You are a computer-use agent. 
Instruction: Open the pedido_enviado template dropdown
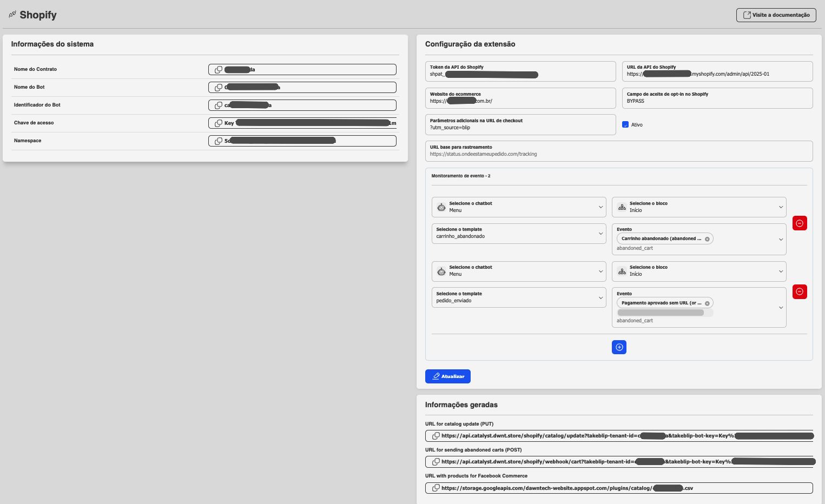click(519, 297)
